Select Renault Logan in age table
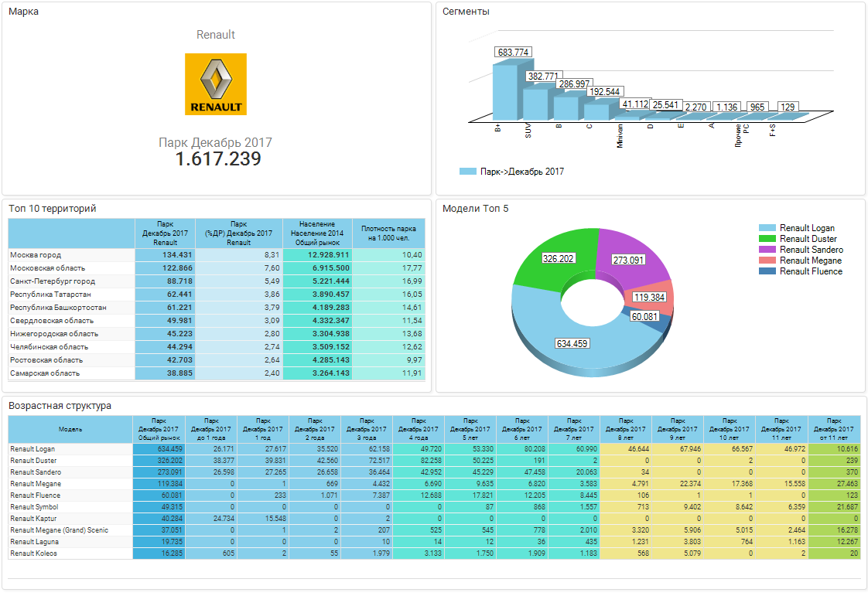 (32, 449)
